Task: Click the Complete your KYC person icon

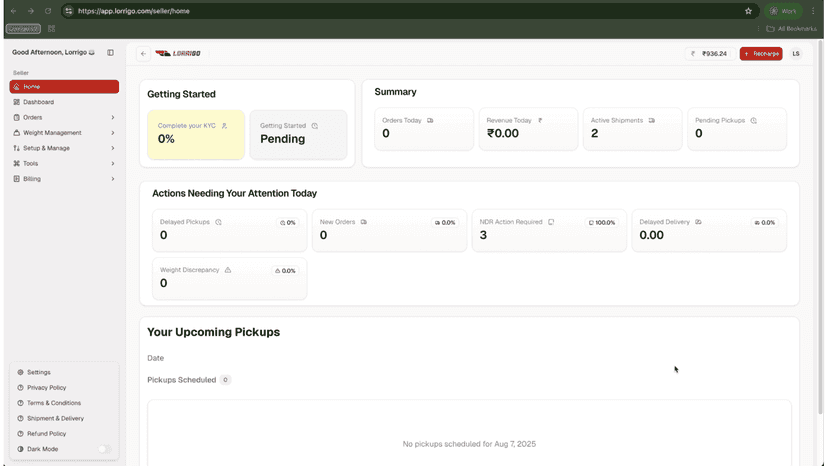Action: click(x=224, y=126)
